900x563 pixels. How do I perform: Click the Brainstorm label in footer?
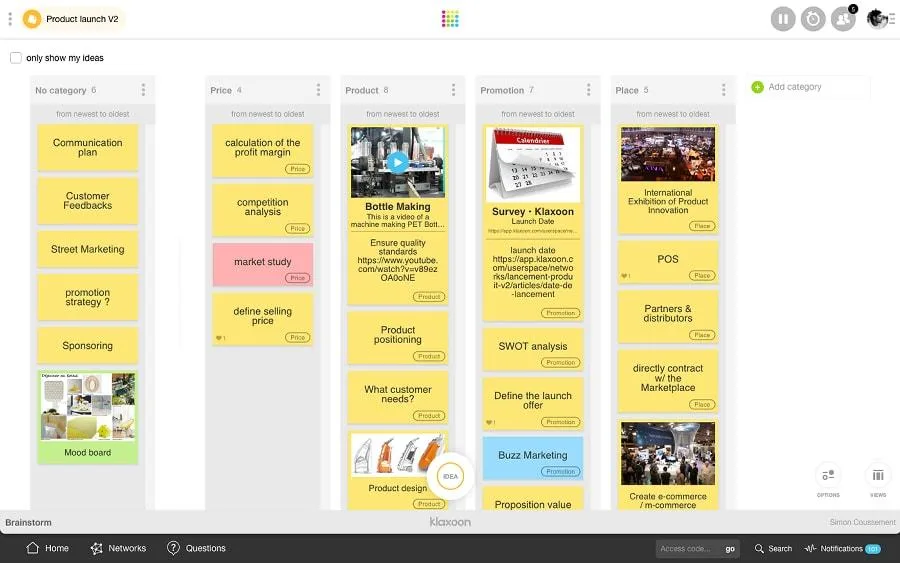[28, 522]
